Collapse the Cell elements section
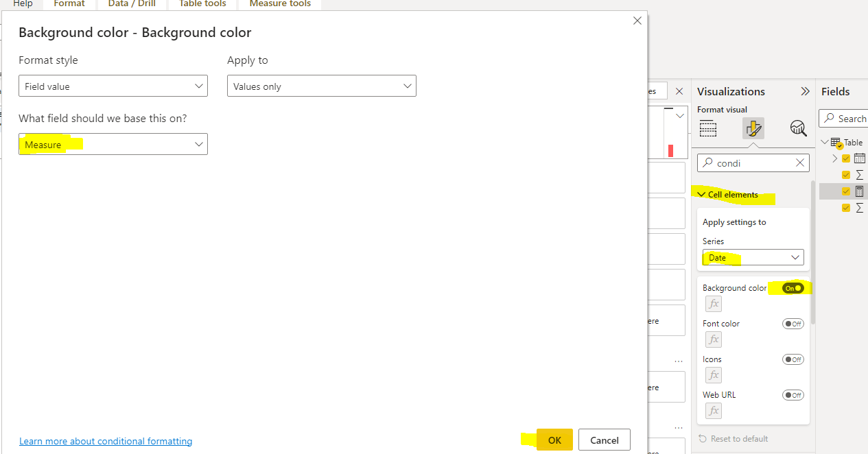Screen dimensions: 868x454 701,195
